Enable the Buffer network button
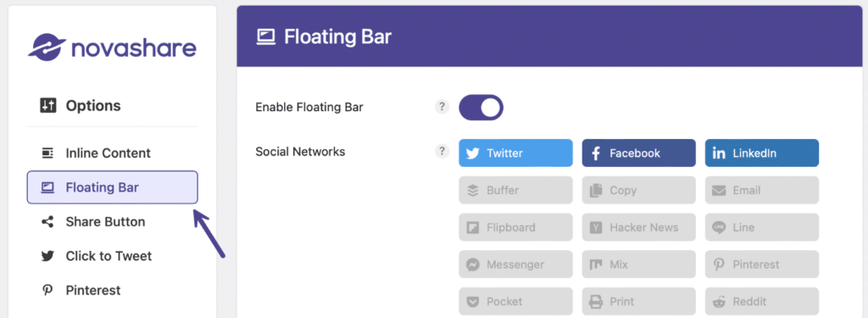Image resolution: width=868 pixels, height=318 pixels. pyautogui.click(x=515, y=190)
